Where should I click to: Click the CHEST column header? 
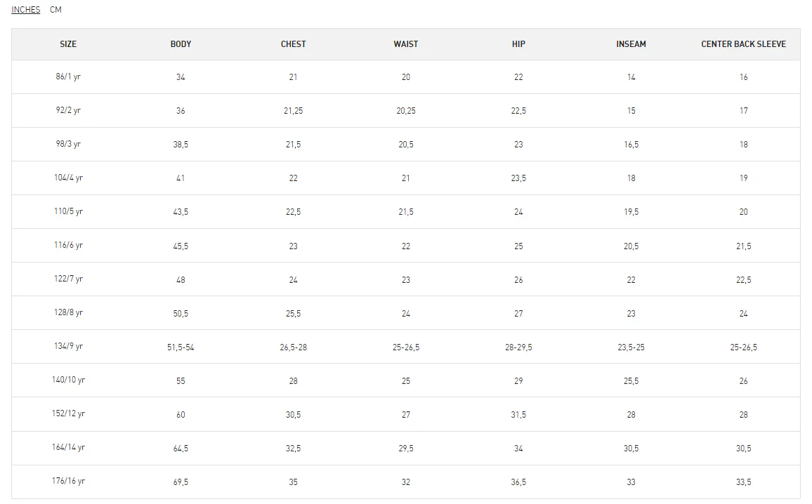293,44
